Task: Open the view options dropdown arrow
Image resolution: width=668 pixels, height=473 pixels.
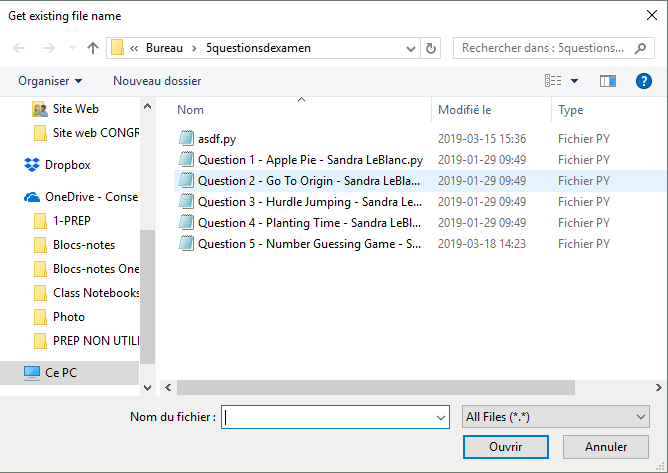Action: [x=574, y=81]
